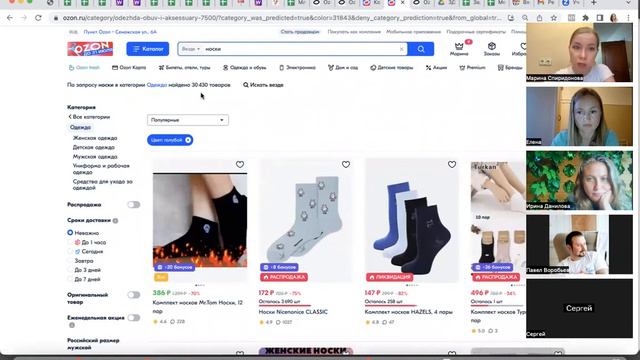The width and height of the screenshot is (640, 360).
Task: Open the Каталог menu button
Action: (x=147, y=49)
